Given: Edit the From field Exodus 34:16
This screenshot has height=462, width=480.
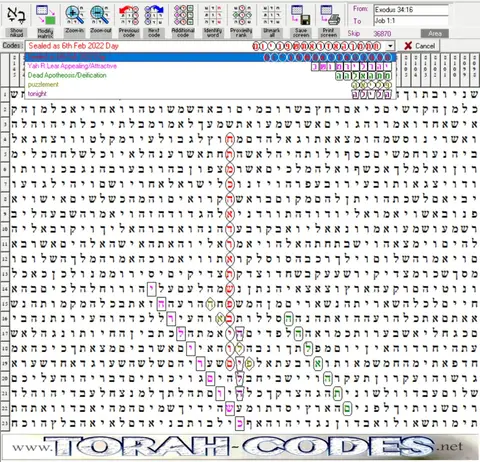Looking at the screenshot, I should 411,10.
